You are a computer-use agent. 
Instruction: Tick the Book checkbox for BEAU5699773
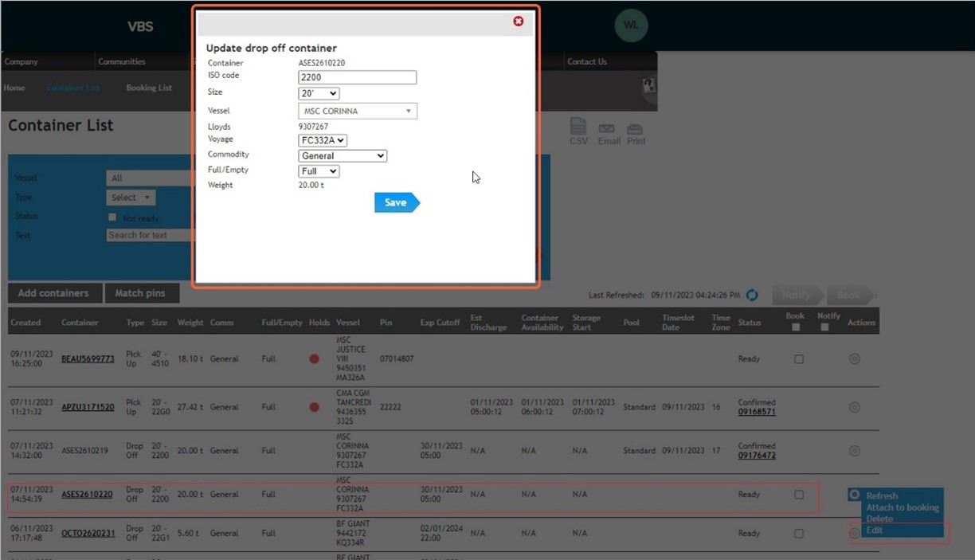point(799,359)
